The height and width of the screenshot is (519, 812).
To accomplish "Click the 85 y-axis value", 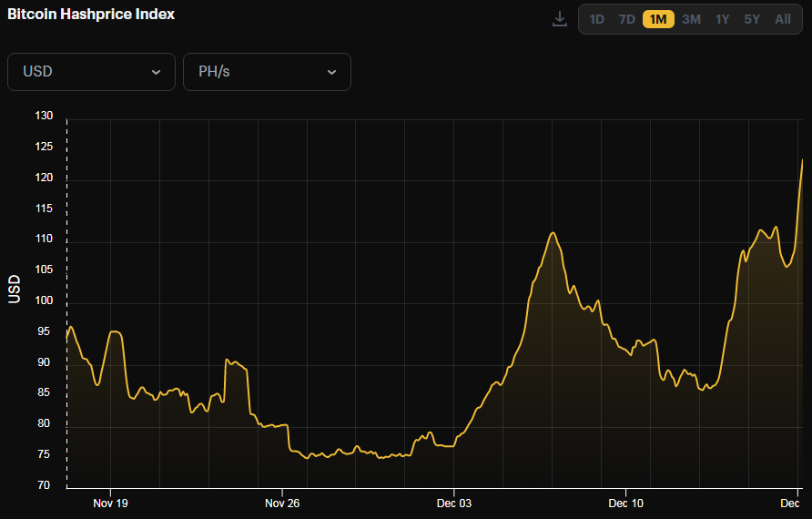I will (x=44, y=392).
